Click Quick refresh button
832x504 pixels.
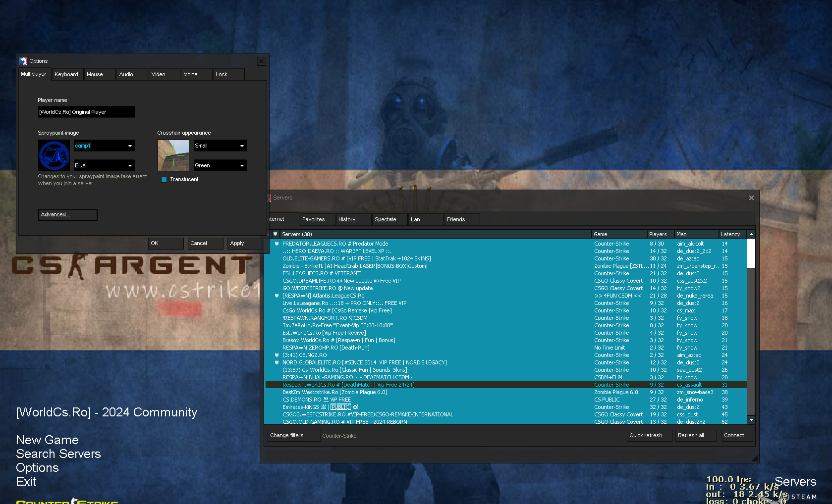650,436
